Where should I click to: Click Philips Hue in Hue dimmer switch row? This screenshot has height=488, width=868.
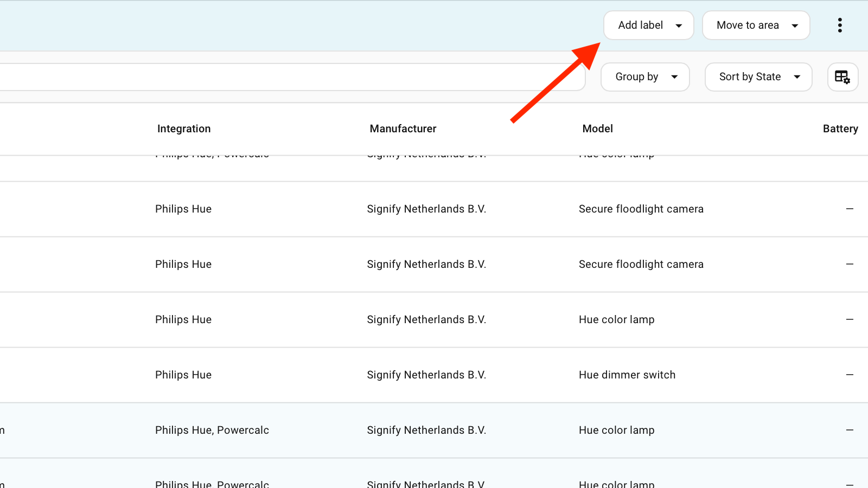click(183, 375)
